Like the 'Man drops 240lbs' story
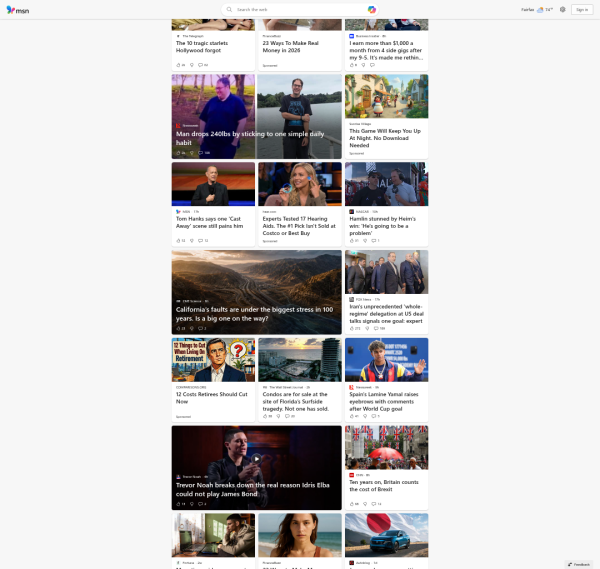Image resolution: width=600 pixels, height=569 pixels. tap(180, 153)
